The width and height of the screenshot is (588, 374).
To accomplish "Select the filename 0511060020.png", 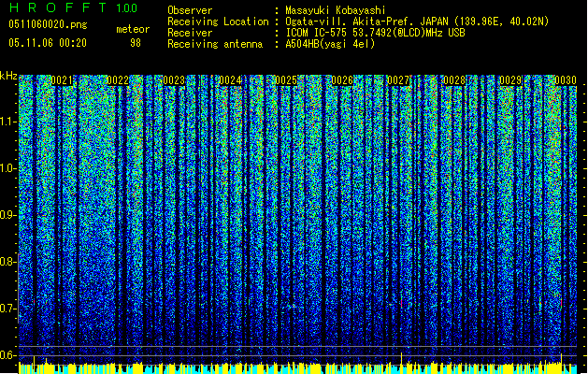I will tap(48, 24).
